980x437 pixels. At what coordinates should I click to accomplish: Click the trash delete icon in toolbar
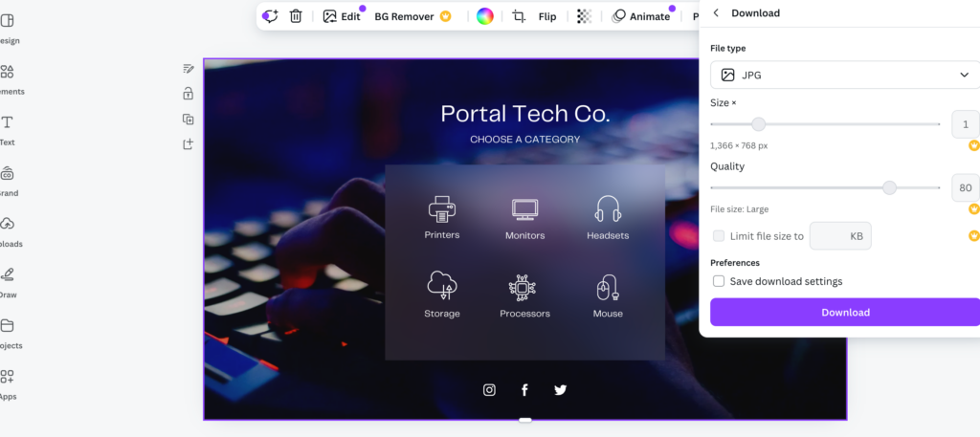296,16
